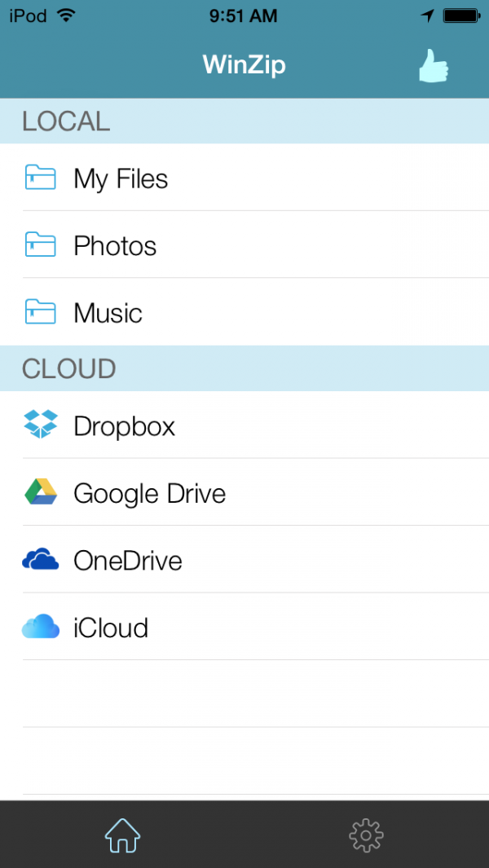Image resolution: width=489 pixels, height=868 pixels.
Task: Click the Google Drive triangle icon
Action: pos(41,492)
